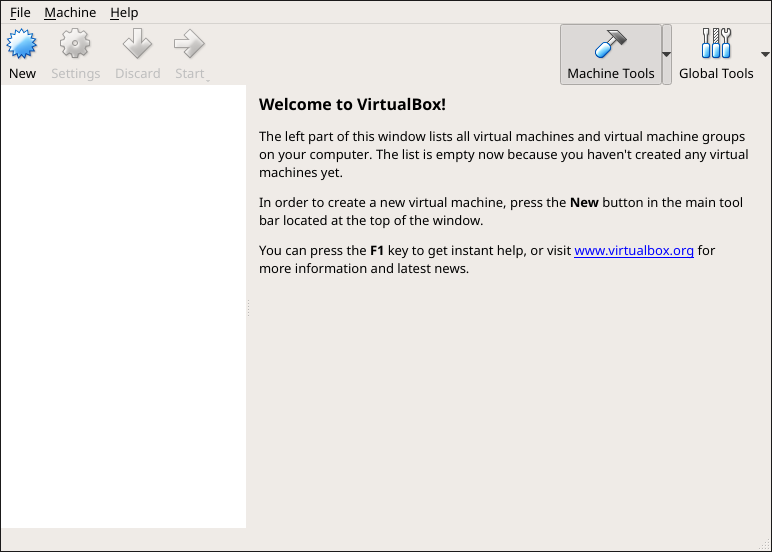Select the Machine Tools hammer button
772x552 pixels.
[x=610, y=54]
